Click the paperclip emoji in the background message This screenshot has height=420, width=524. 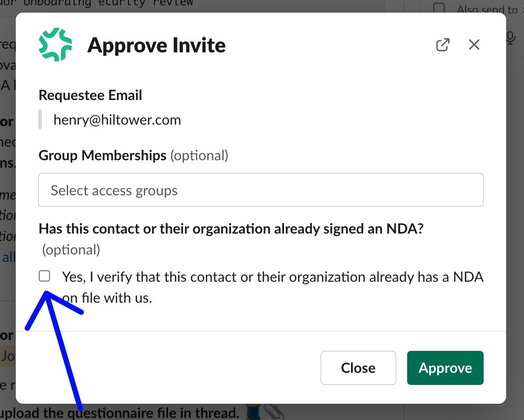click(x=275, y=412)
